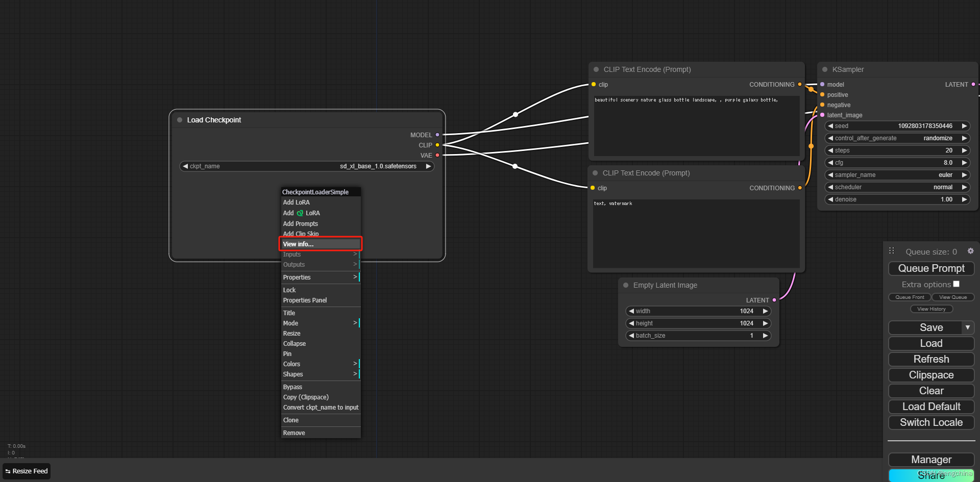Click the Clear button
Screen dimensions: 980x482
point(931,391)
